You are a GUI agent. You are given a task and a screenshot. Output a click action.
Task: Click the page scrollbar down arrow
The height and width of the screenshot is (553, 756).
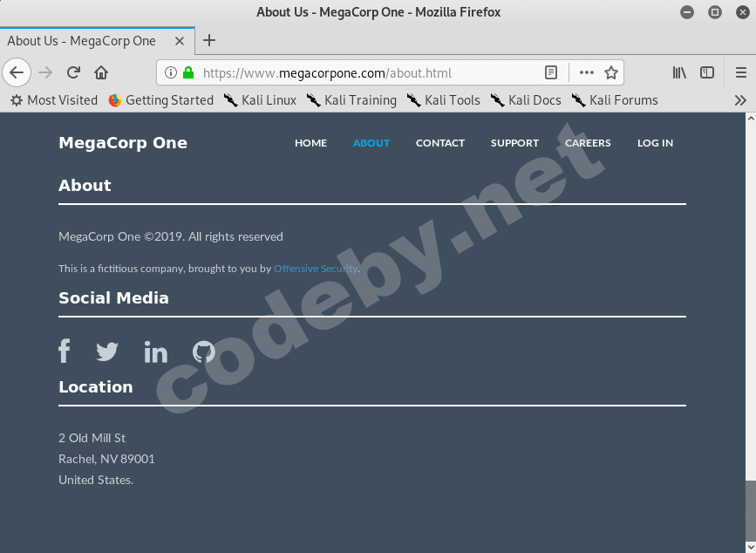pyautogui.click(x=751, y=548)
